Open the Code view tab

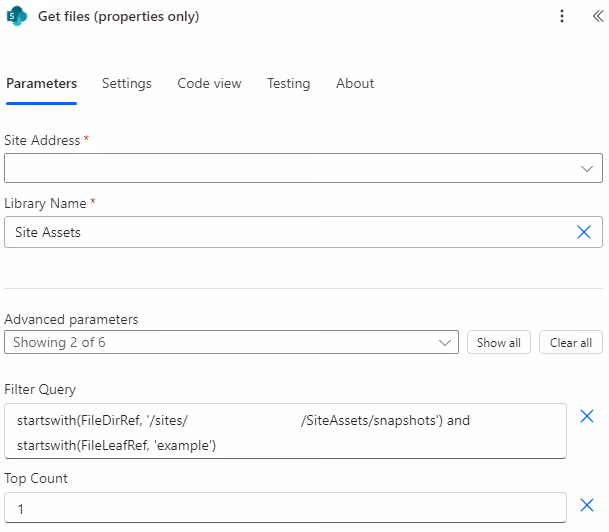point(209,83)
